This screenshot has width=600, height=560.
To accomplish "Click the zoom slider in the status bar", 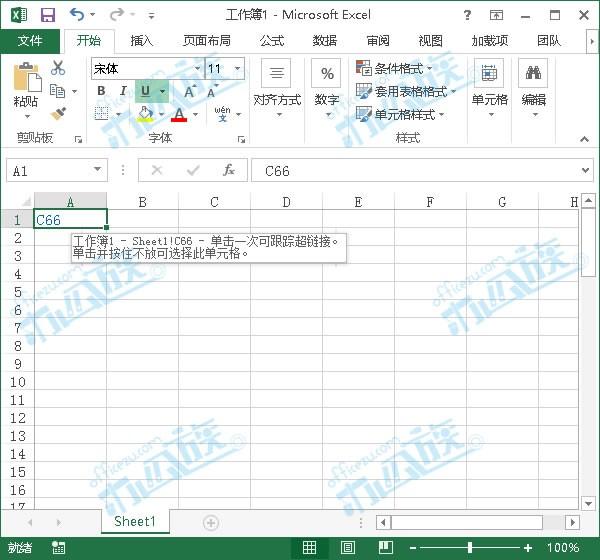I will pos(470,548).
